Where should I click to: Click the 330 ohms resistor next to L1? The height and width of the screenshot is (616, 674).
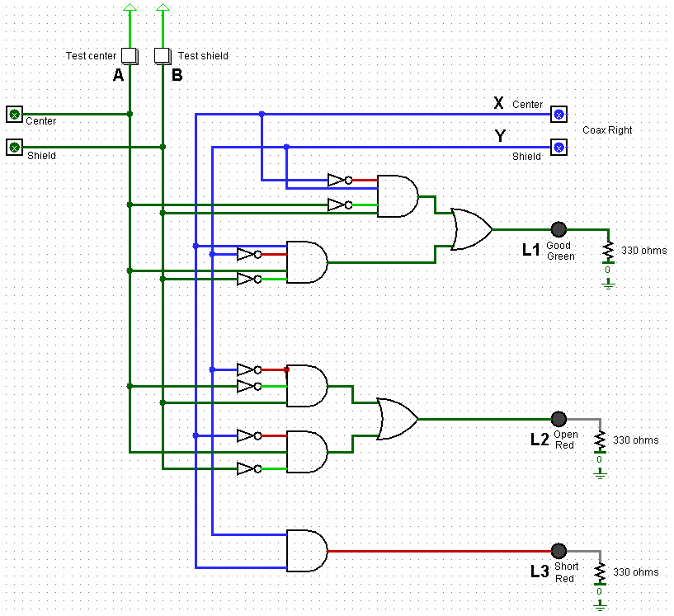(609, 250)
